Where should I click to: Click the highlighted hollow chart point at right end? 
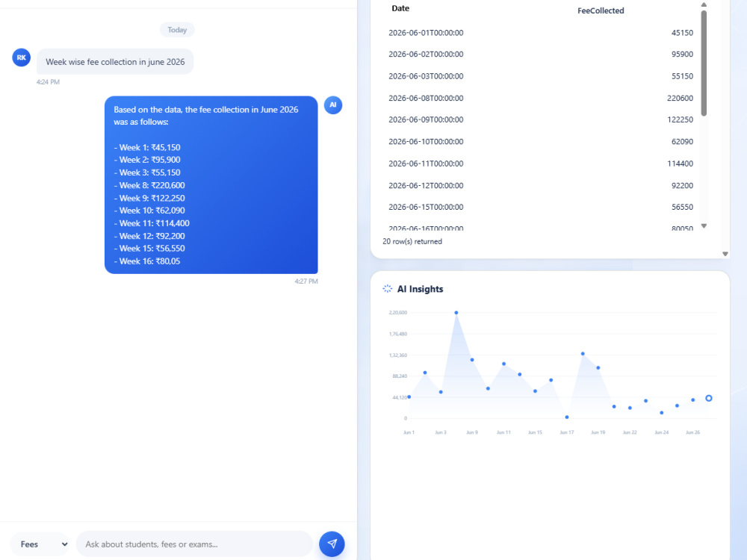click(x=708, y=398)
